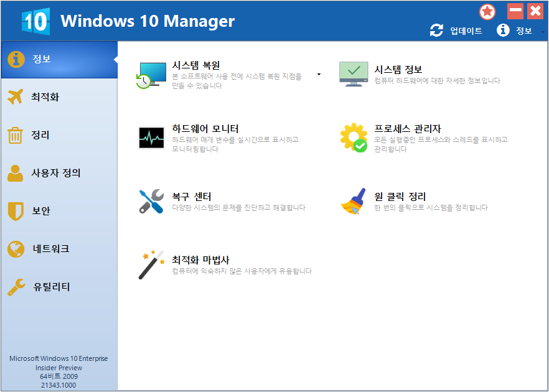Launch 프로세스 관리자 by its title
The height and width of the screenshot is (392, 549).
(x=408, y=129)
